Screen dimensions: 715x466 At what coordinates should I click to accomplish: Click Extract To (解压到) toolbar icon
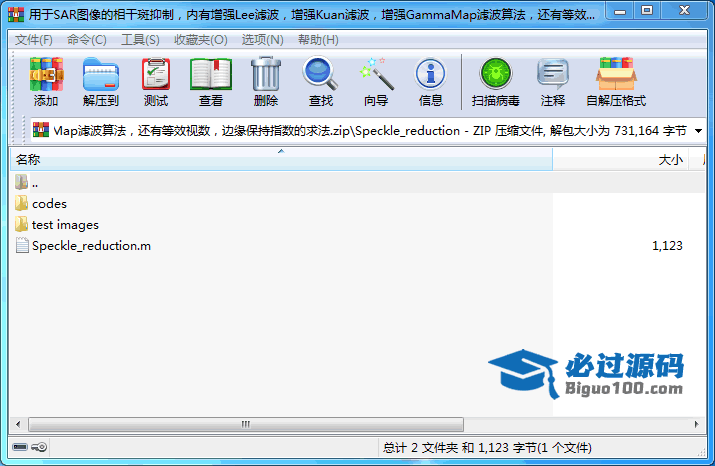101,75
